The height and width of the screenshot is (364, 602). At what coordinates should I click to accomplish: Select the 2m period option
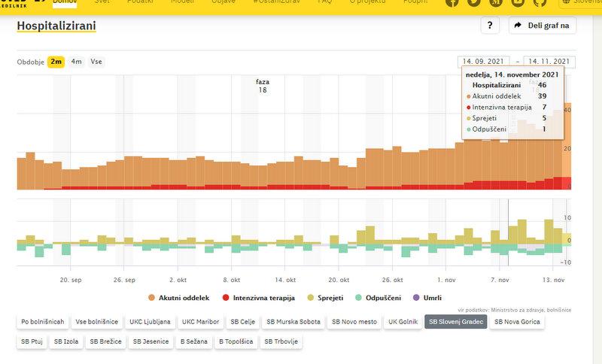click(x=56, y=62)
